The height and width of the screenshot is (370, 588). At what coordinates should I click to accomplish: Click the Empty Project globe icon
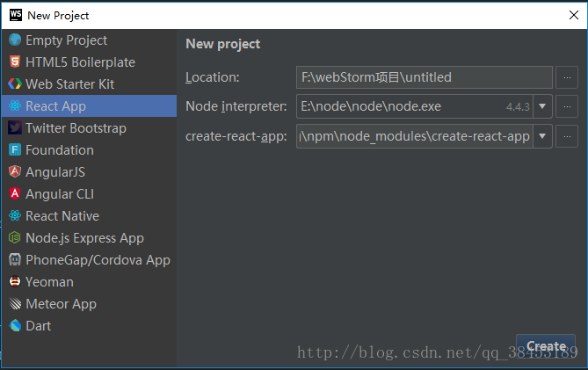(x=15, y=40)
